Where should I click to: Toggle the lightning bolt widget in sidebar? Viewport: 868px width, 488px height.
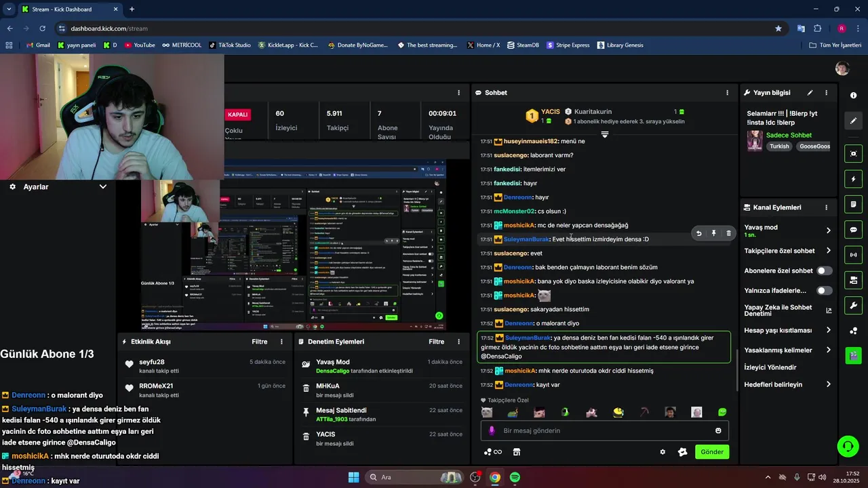854,180
